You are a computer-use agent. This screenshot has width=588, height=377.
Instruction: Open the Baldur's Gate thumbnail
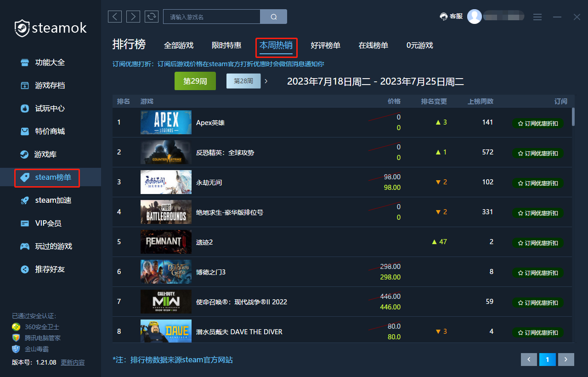click(166, 272)
